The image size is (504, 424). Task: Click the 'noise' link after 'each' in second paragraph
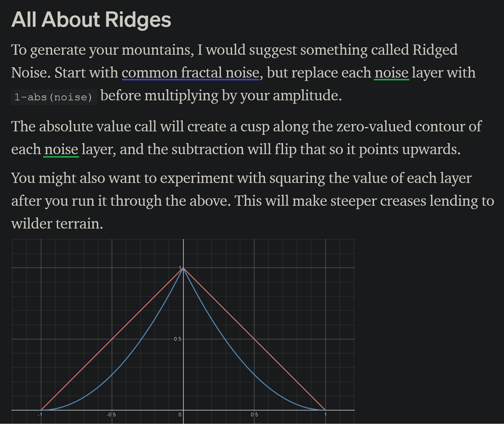point(61,149)
